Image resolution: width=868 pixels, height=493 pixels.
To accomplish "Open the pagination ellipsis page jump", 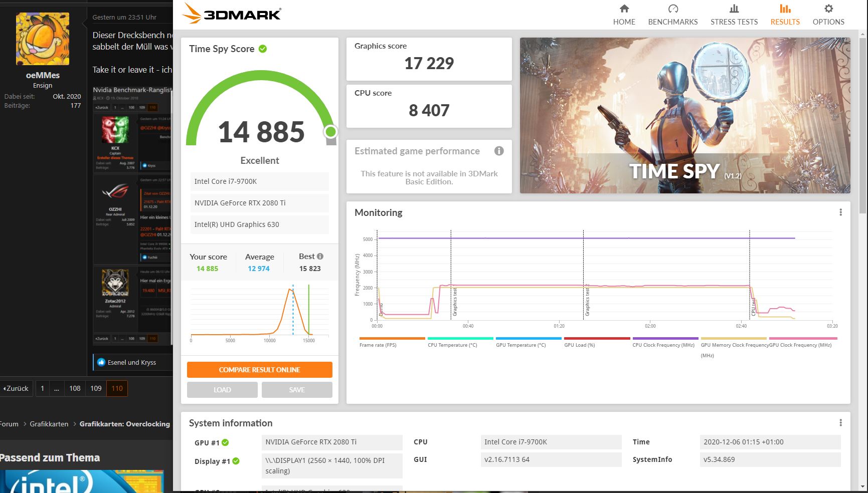I will [x=57, y=388].
